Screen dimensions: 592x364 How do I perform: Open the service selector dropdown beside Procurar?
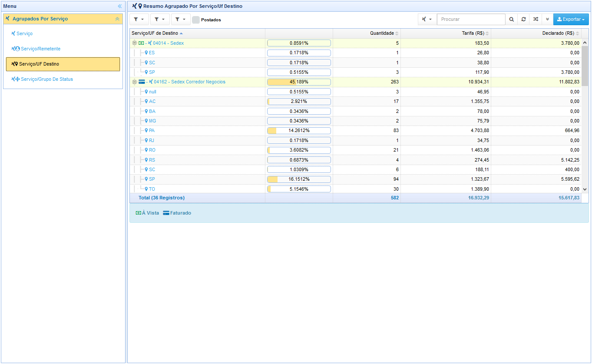tap(427, 19)
